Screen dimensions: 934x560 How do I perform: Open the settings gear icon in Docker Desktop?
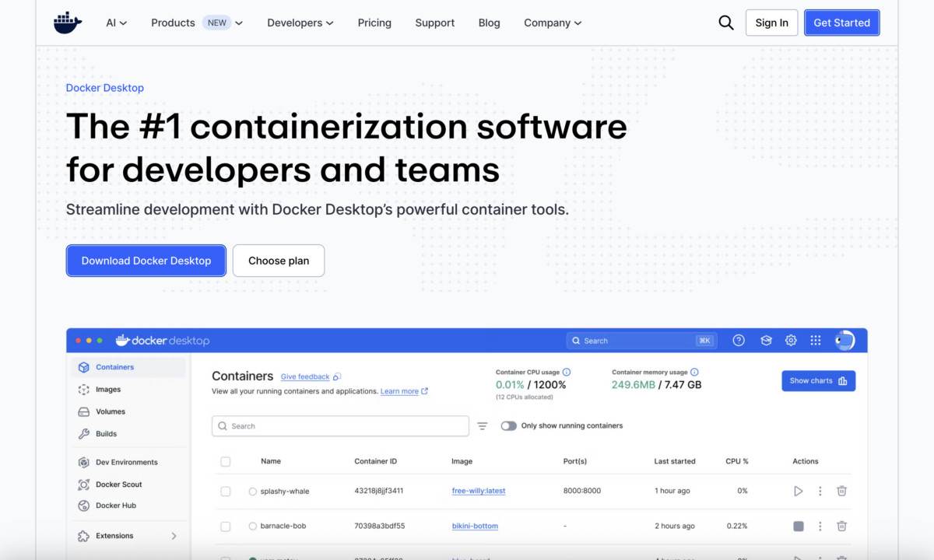[791, 341]
